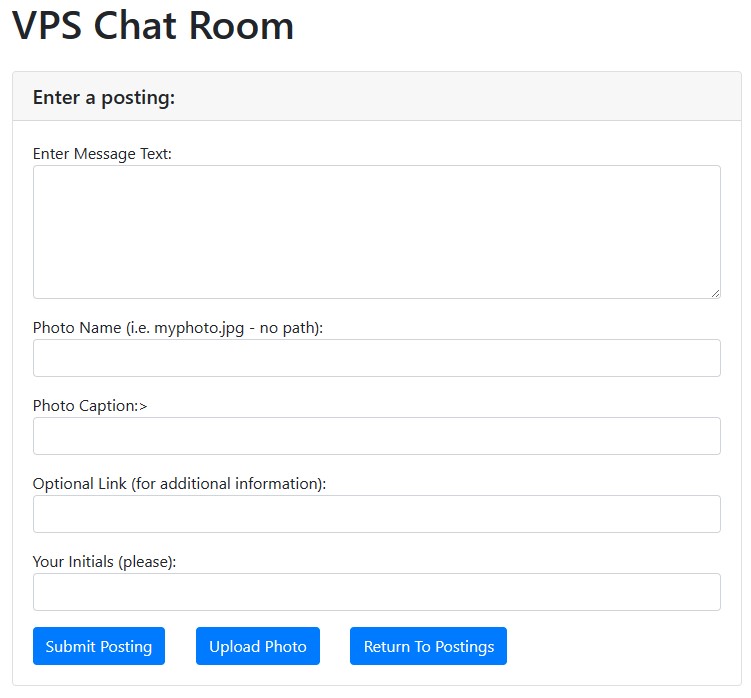Image resolution: width=751 pixels, height=698 pixels.
Task: Click the stray '>' after Photo Caption
Action: click(x=143, y=406)
